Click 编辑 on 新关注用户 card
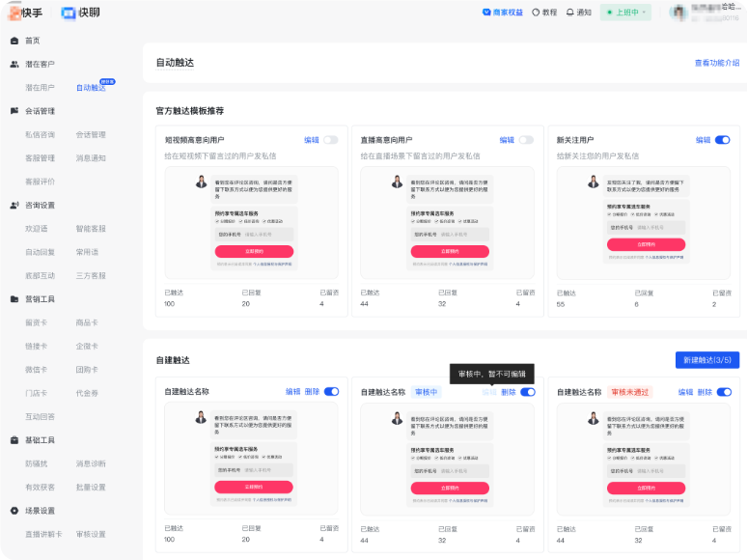 point(704,140)
